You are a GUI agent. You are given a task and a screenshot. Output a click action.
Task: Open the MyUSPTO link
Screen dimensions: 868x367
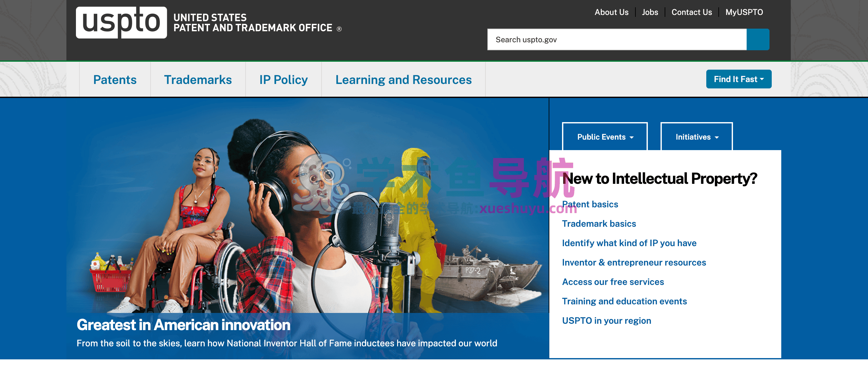click(744, 12)
